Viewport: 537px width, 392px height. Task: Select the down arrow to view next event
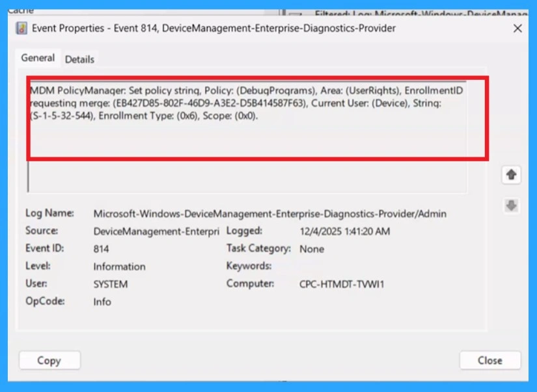(512, 204)
